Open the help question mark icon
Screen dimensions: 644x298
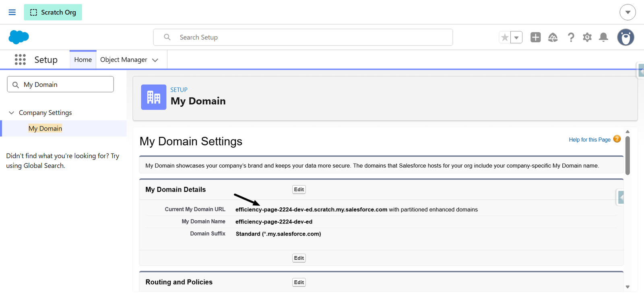pos(571,37)
